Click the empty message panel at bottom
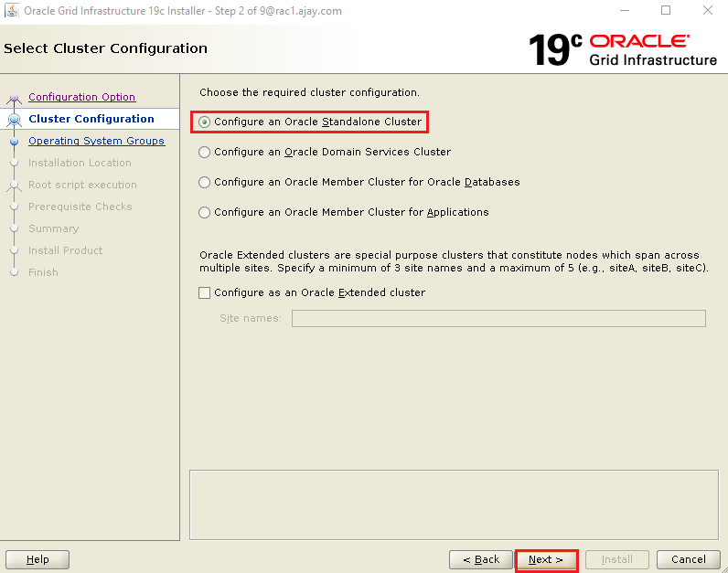 tap(454, 504)
